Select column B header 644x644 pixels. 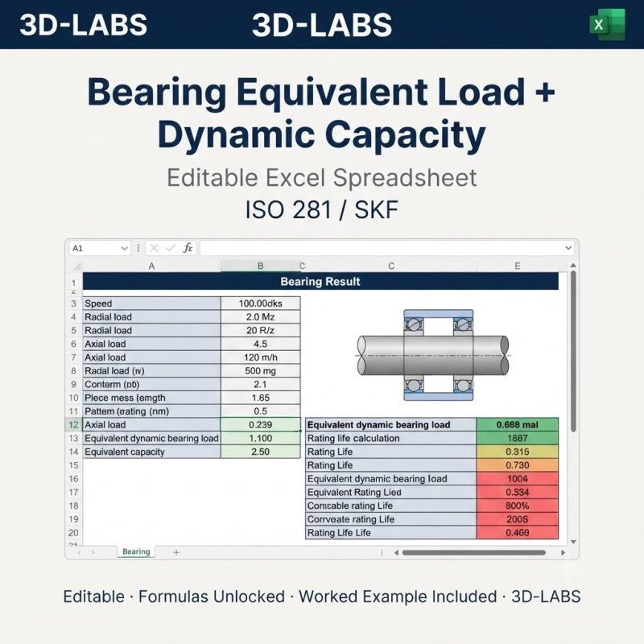260,266
